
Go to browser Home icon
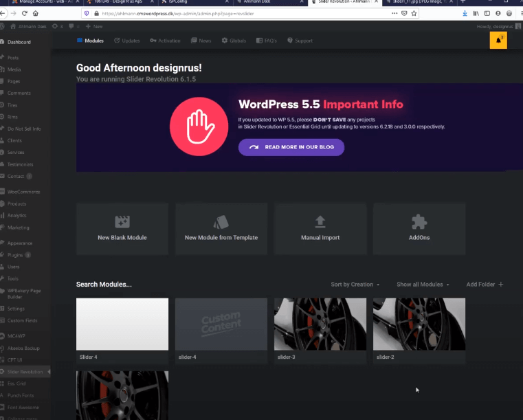tap(36, 13)
